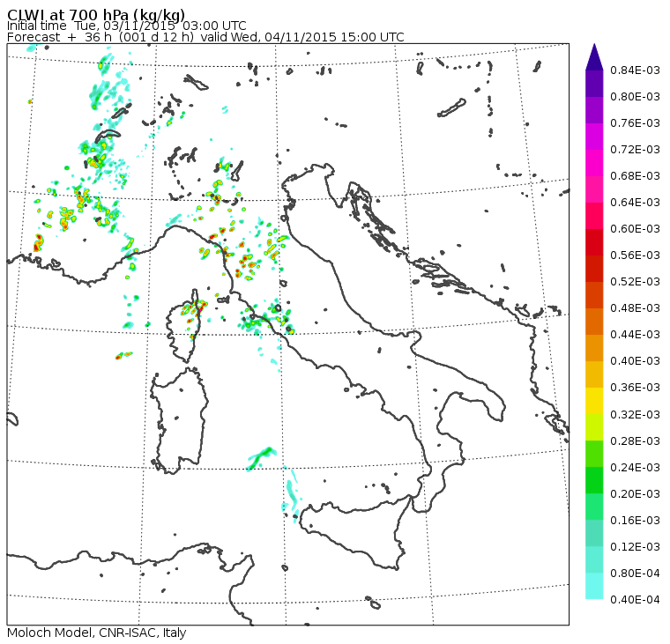Click the yellow colorbar segment near 0.34E-03
The height and width of the screenshot is (644, 670).
click(594, 401)
